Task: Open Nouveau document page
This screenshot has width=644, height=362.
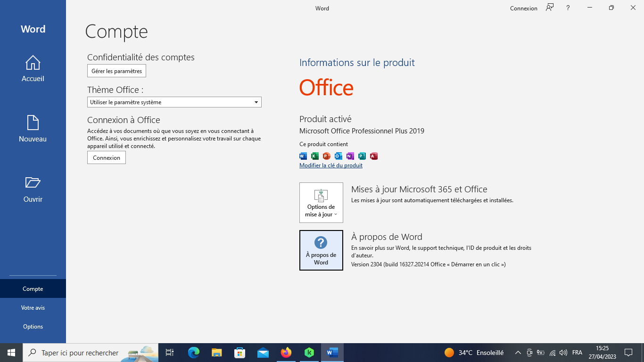Action: (x=33, y=129)
